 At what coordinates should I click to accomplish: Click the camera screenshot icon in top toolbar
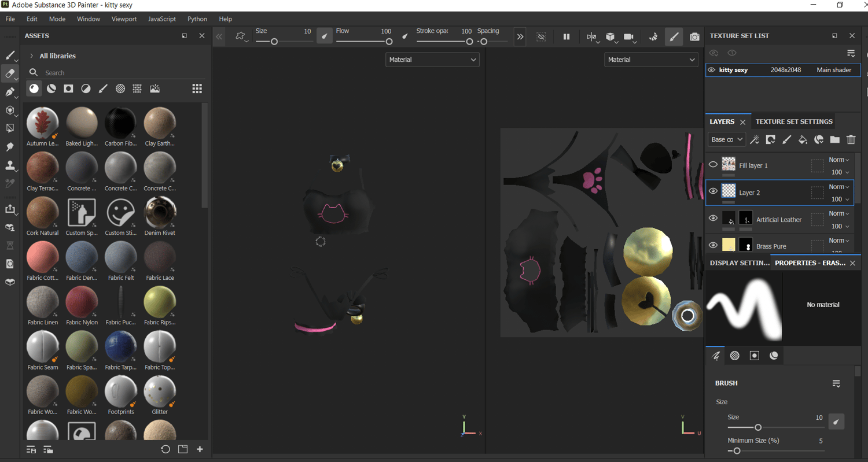(x=694, y=37)
